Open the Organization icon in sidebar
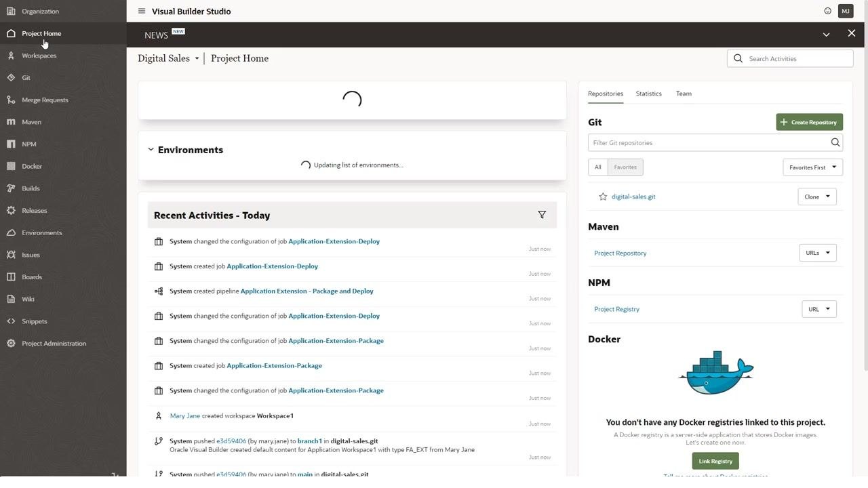The image size is (868, 488). click(11, 12)
